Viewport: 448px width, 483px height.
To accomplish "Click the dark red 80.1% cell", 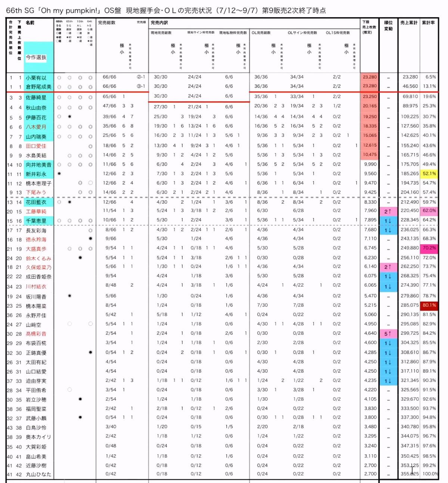I will pos(429,305).
